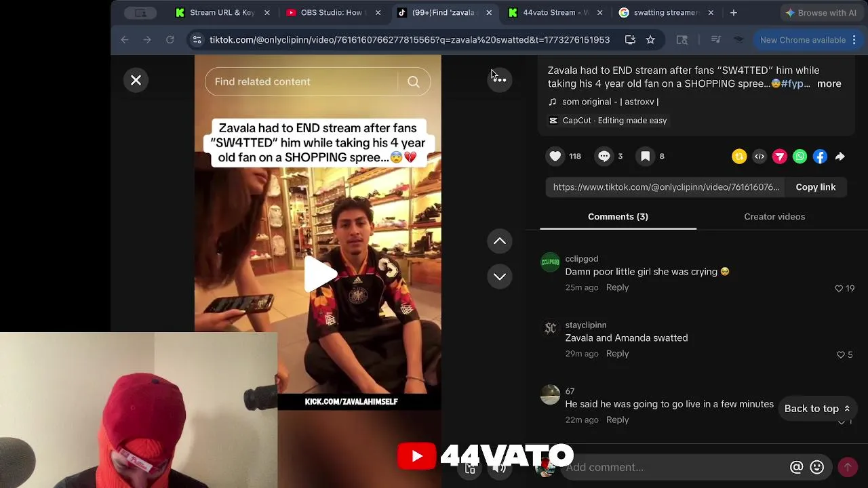Like cclipgod's comment with 19 likes
868x488 pixels.
tap(839, 289)
